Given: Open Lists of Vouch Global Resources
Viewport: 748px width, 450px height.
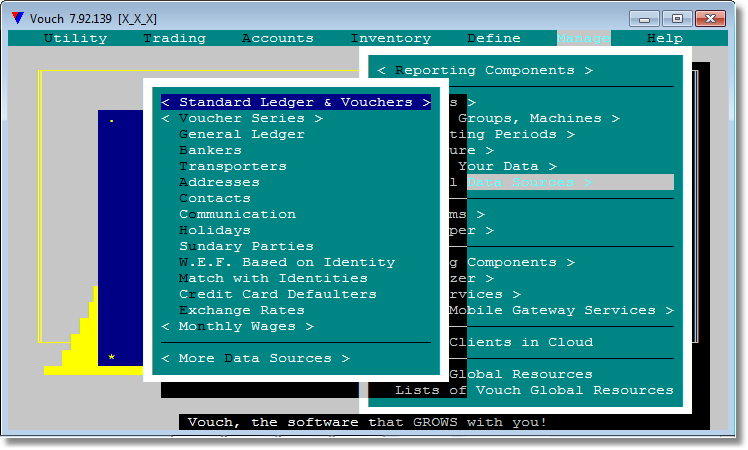Looking at the screenshot, I should (534, 390).
